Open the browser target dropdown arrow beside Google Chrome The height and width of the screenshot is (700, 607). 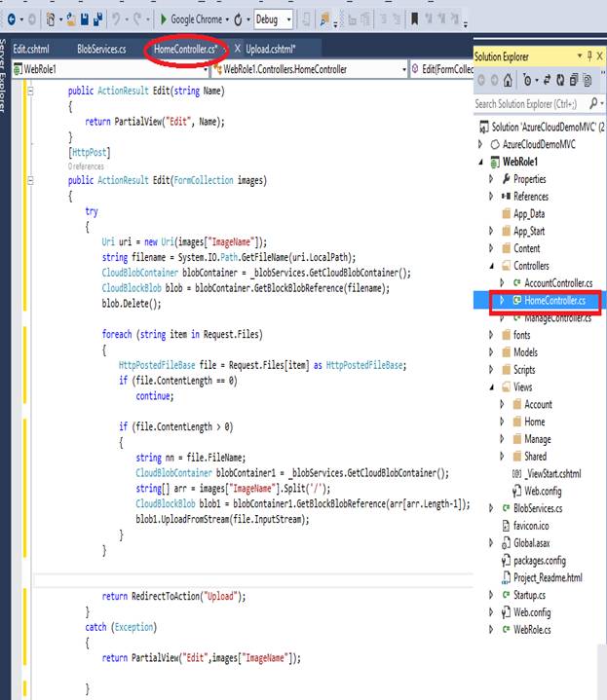[227, 20]
